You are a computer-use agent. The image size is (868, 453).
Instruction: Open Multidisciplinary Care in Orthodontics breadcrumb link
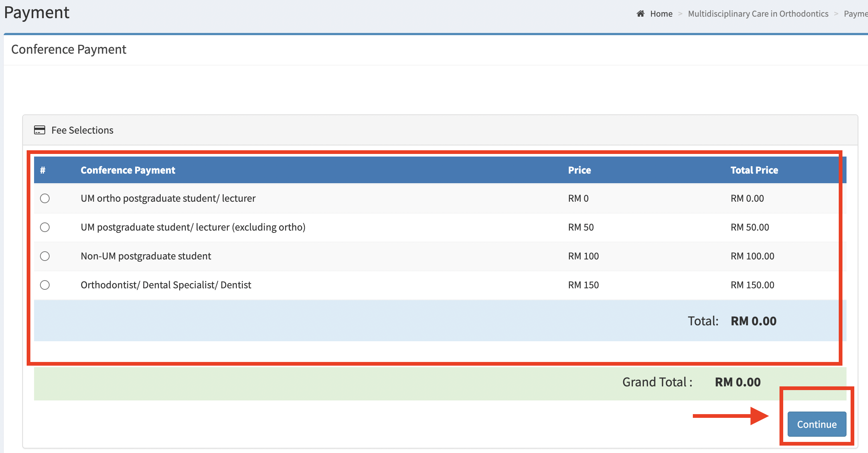point(758,14)
